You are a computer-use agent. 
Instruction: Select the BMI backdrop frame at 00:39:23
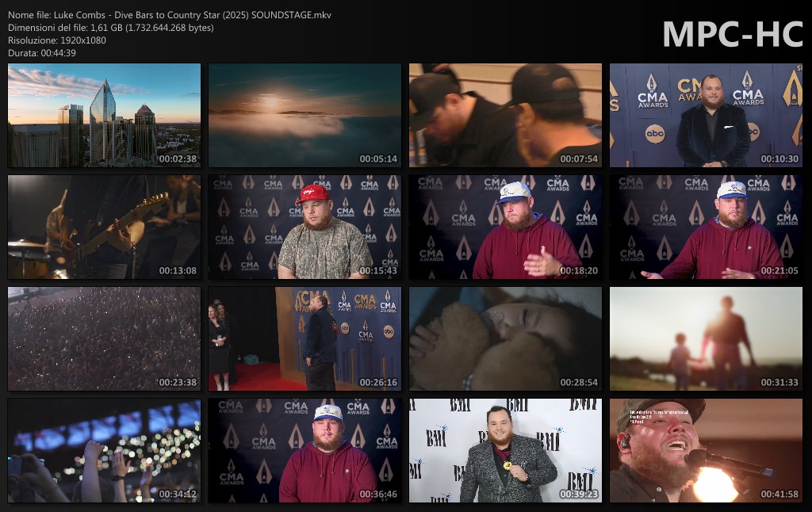(x=505, y=450)
